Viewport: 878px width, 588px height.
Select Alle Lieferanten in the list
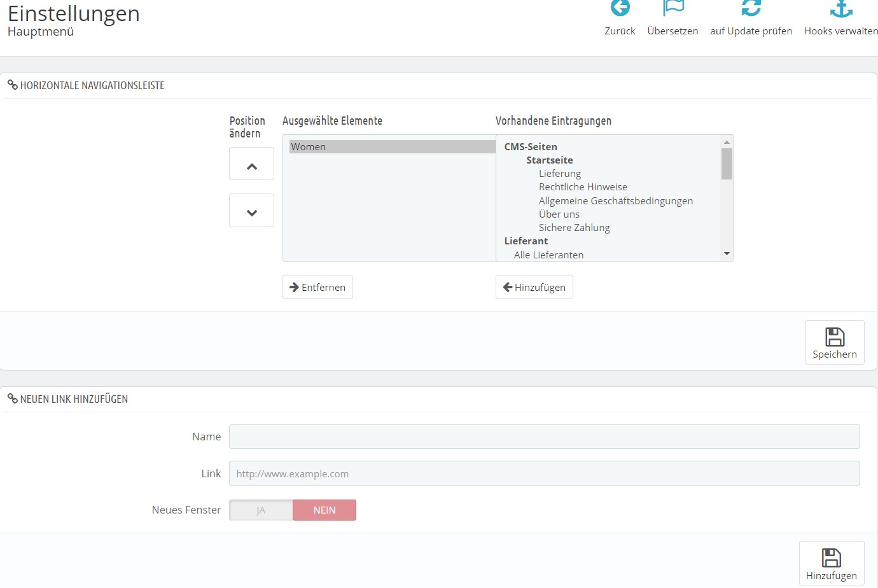tap(548, 255)
